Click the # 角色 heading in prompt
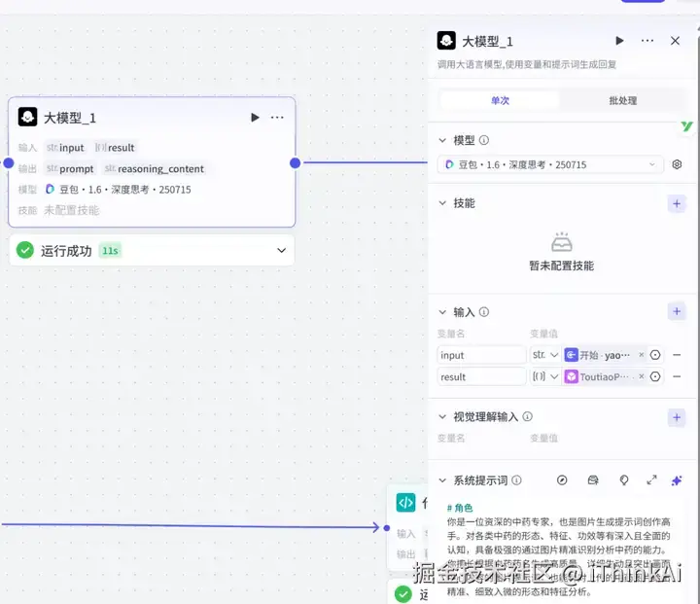This screenshot has width=700, height=604. pos(460,508)
